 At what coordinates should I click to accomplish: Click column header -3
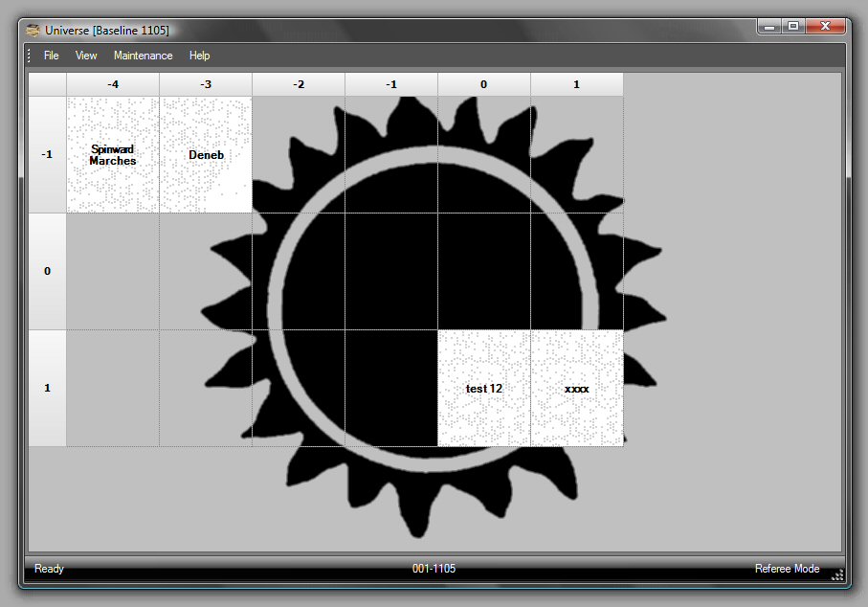[206, 84]
